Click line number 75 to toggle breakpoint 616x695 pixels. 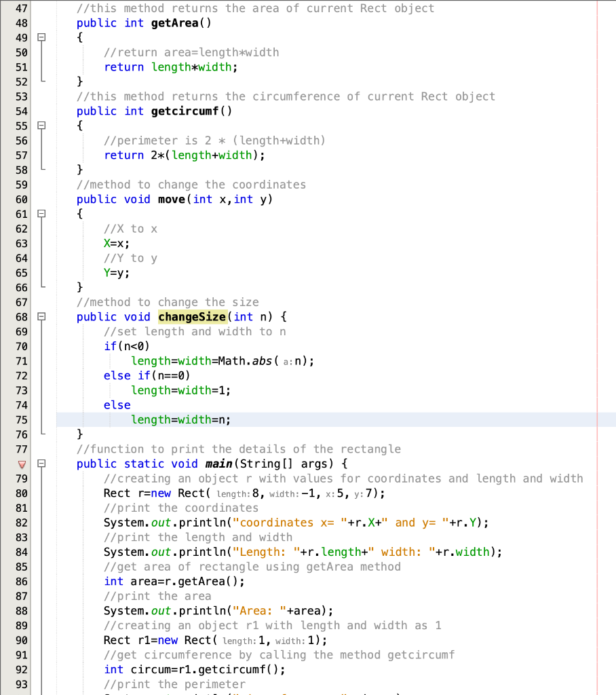(x=21, y=419)
